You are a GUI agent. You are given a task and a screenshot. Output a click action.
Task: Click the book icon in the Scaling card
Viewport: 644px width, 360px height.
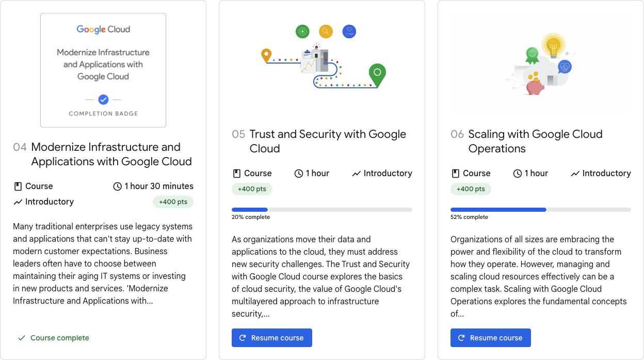coord(455,174)
